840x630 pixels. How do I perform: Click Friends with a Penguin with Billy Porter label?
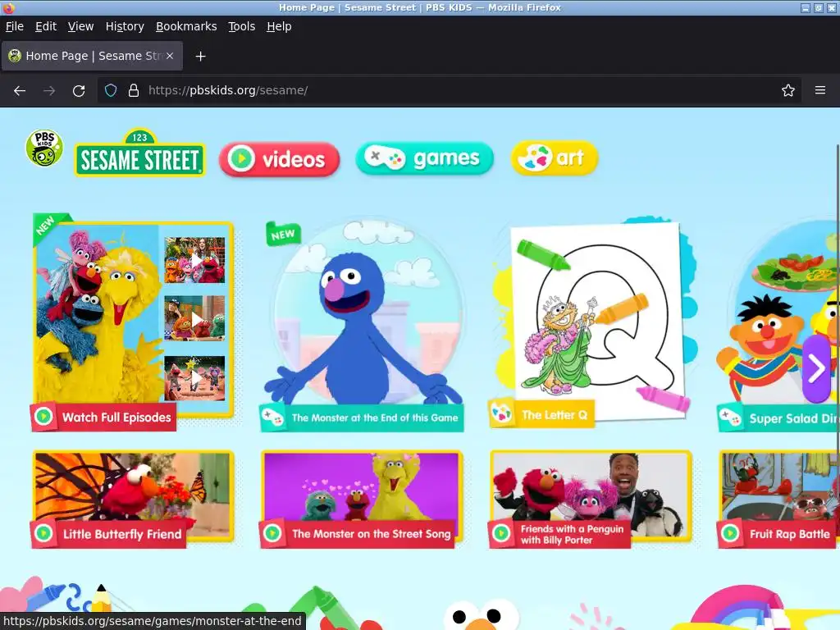(572, 534)
